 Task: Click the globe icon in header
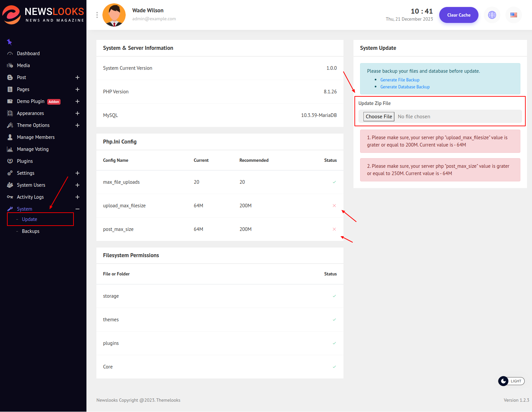pyautogui.click(x=492, y=15)
